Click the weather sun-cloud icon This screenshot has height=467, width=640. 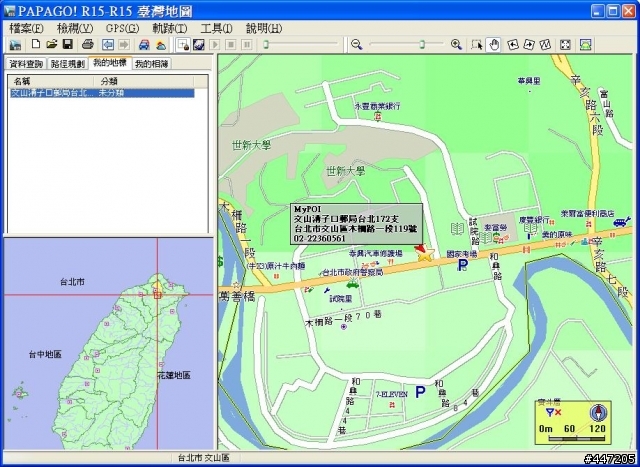161,44
